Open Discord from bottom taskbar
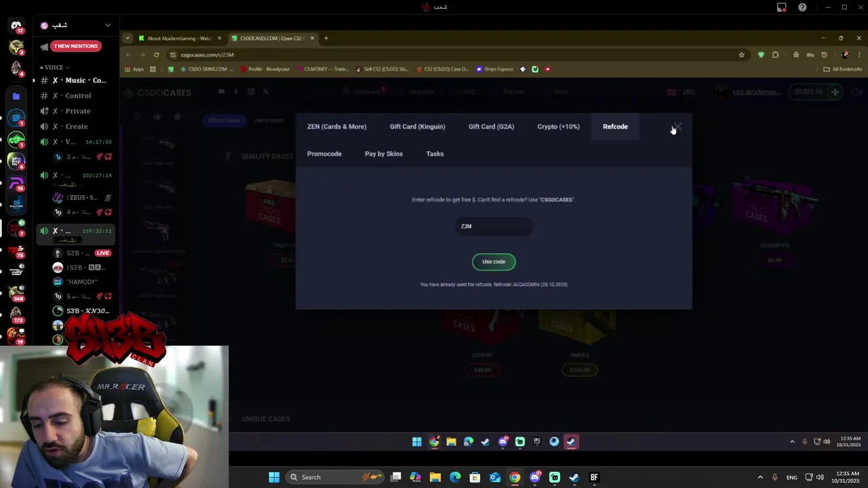868x488 pixels. point(535,477)
